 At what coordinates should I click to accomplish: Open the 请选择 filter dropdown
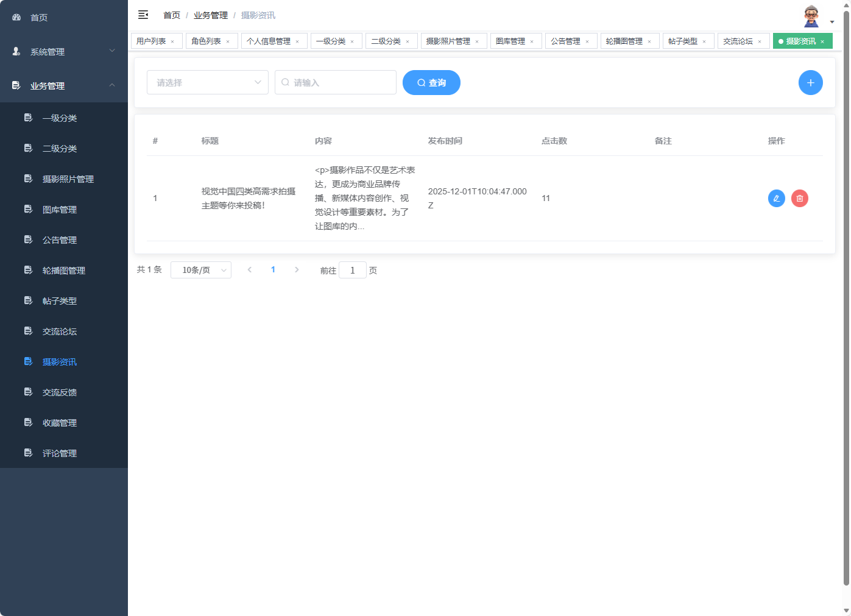(x=207, y=82)
